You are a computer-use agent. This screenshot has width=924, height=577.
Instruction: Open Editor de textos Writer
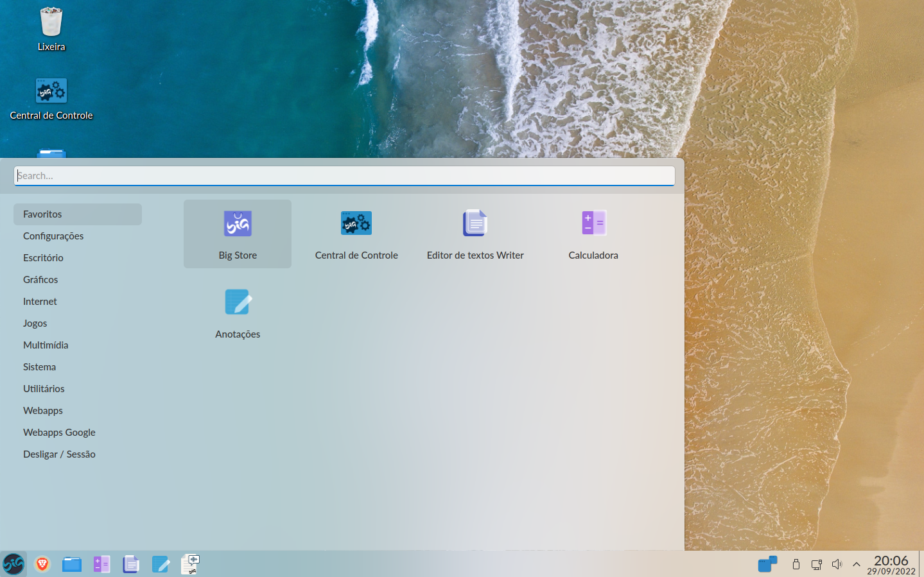[x=475, y=234]
